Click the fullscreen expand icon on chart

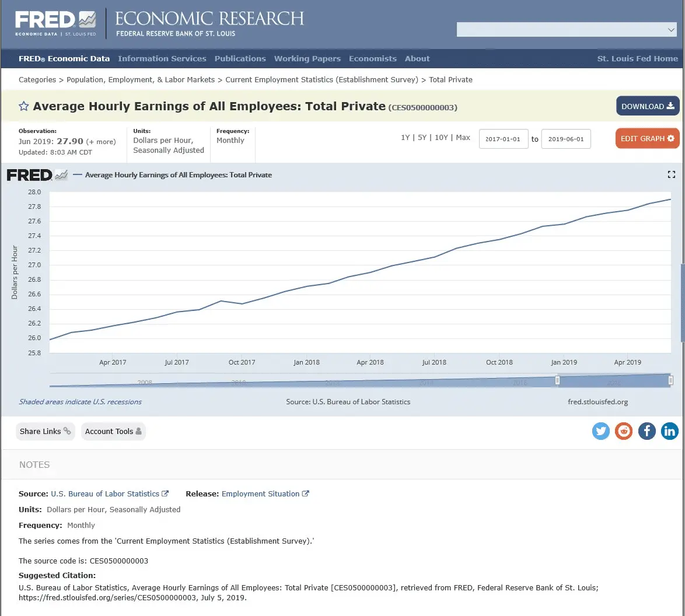(x=671, y=174)
